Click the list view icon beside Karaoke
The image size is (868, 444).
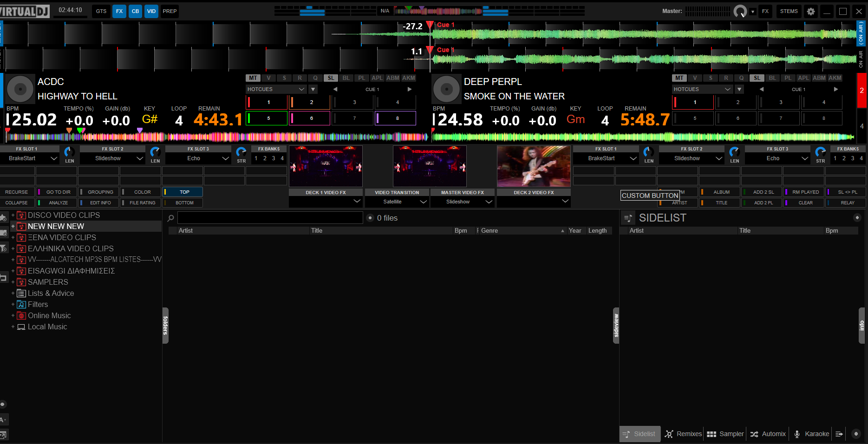839,434
